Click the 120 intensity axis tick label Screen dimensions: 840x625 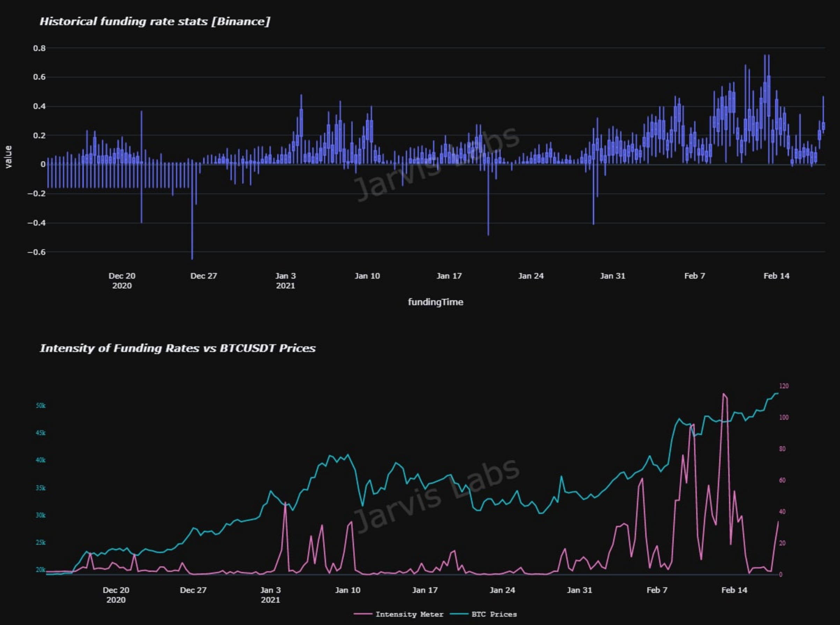(x=784, y=386)
